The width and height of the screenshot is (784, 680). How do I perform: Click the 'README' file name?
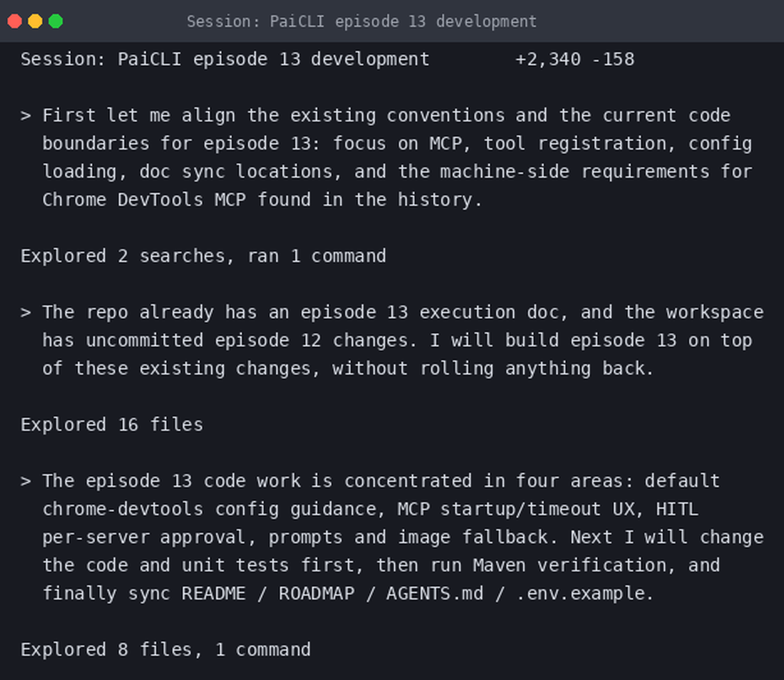point(214,594)
